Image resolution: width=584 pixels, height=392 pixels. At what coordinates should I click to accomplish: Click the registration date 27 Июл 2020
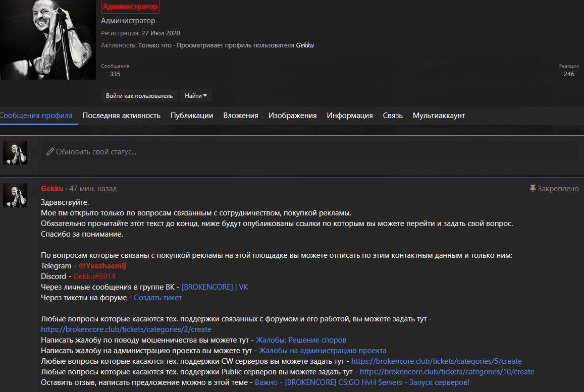point(161,33)
